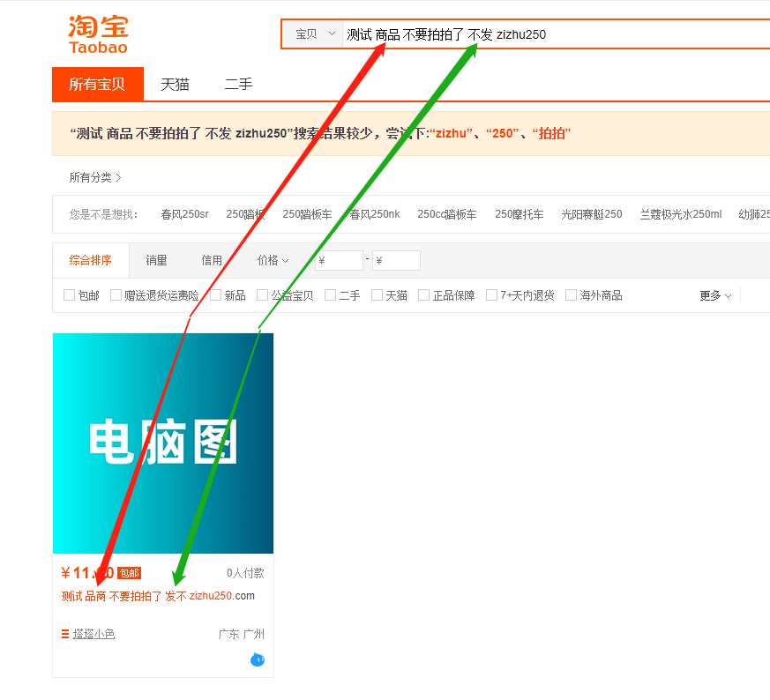Check the 包邮 free shipping checkbox
770x700 pixels.
click(70, 295)
